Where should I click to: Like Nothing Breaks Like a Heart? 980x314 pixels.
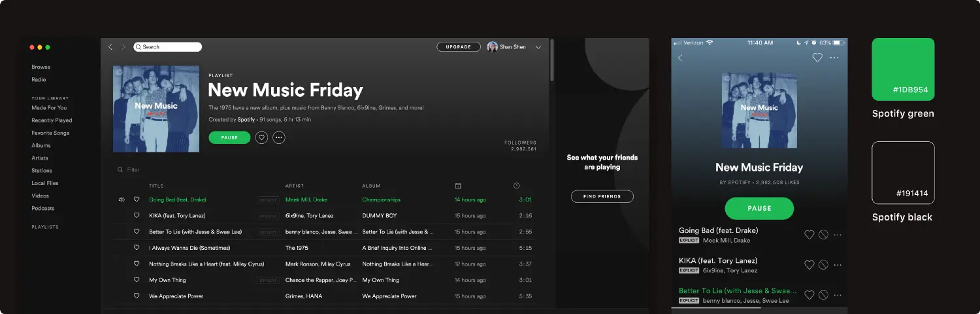[x=137, y=264]
